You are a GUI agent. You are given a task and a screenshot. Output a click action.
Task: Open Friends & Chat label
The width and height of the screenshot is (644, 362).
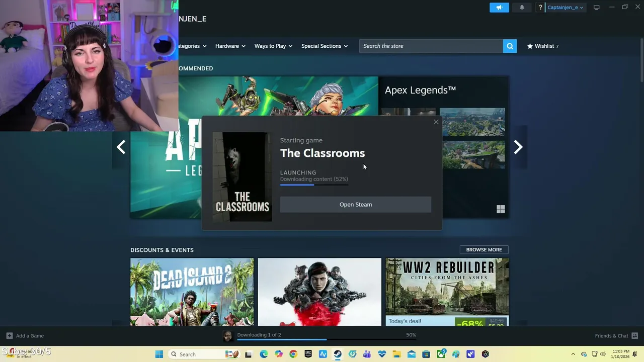pyautogui.click(x=611, y=336)
